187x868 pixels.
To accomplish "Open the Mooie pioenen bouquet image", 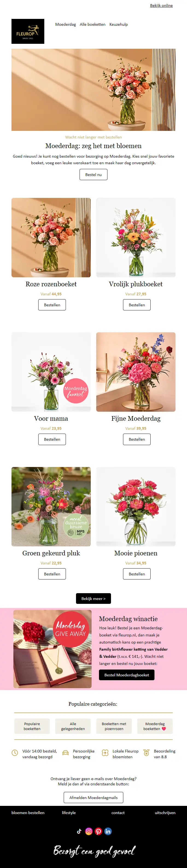I will coord(136,506).
